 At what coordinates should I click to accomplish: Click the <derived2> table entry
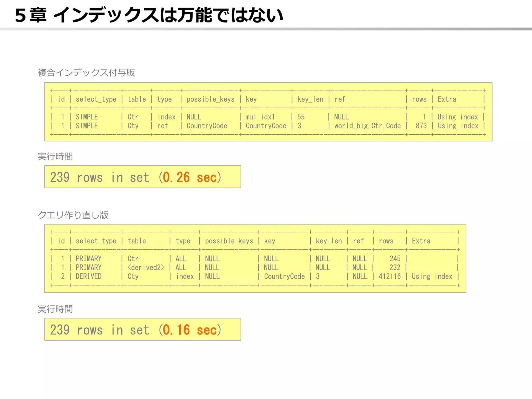146,267
